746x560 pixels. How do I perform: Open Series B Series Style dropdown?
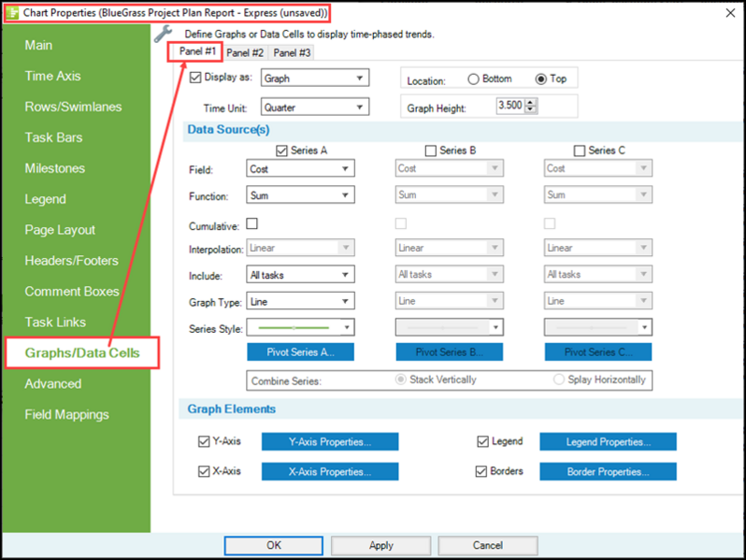tap(449, 327)
